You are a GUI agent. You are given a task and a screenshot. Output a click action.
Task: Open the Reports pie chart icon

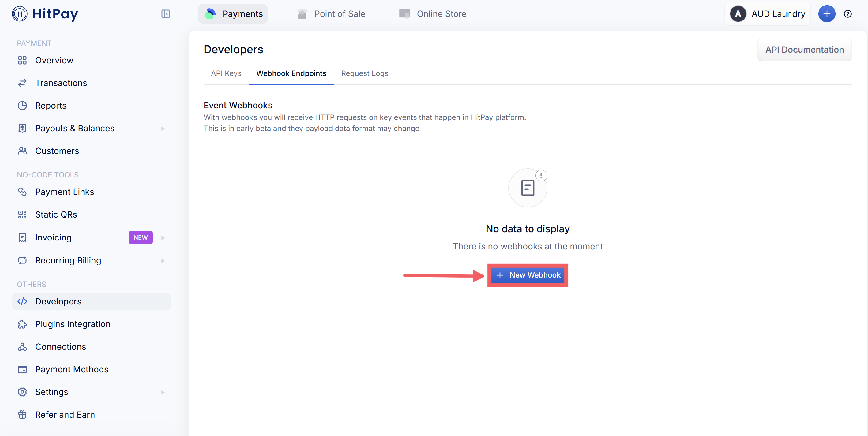[22, 105]
